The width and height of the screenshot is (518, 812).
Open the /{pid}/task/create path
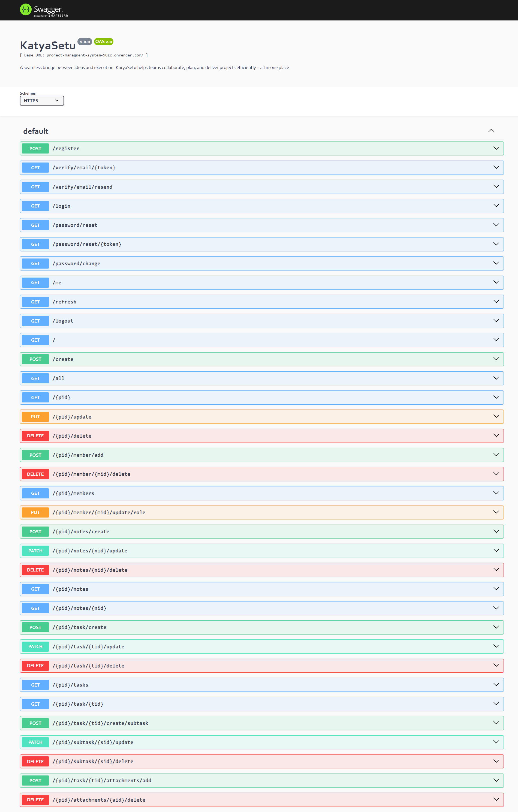[x=80, y=627]
